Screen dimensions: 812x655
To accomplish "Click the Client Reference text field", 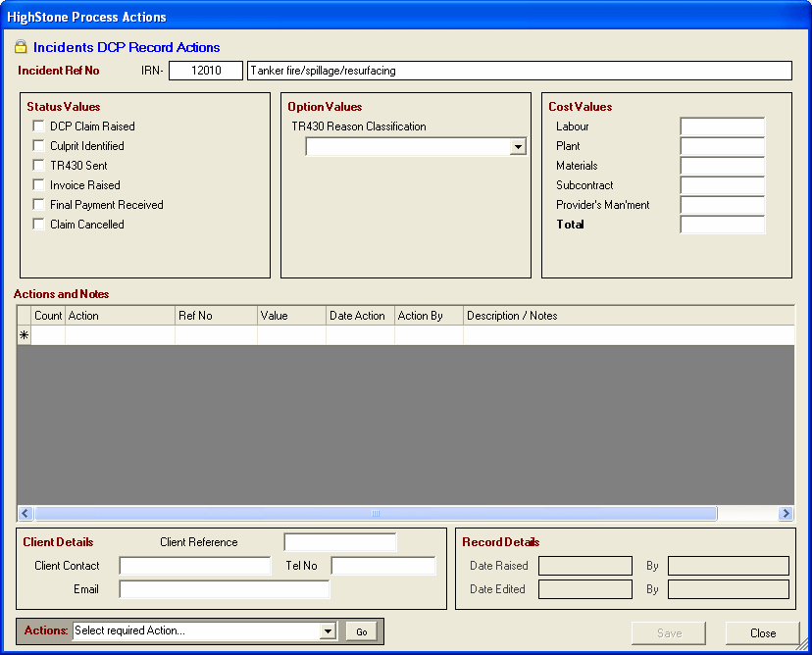I will [339, 542].
